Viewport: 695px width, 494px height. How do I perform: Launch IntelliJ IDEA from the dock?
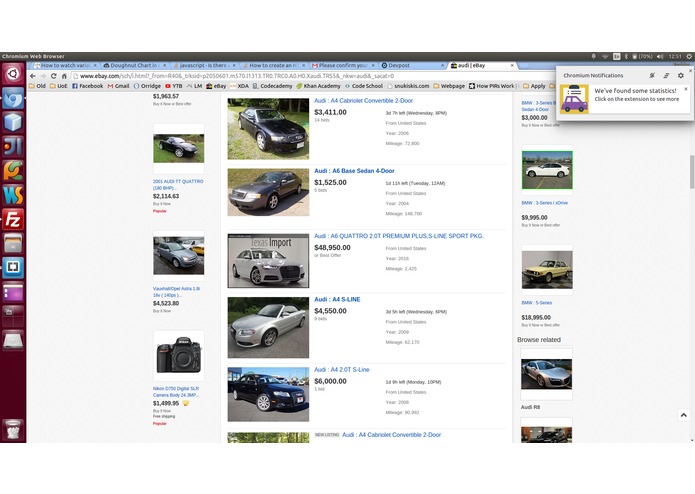[13, 147]
